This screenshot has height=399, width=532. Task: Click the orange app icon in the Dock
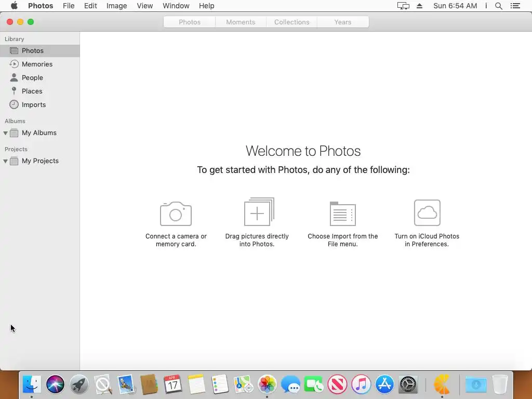point(442,384)
